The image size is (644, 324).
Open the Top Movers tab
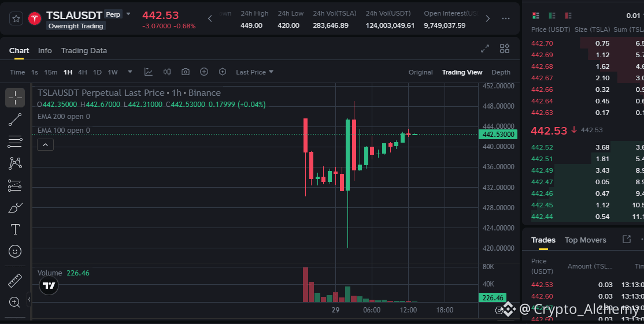(585, 240)
